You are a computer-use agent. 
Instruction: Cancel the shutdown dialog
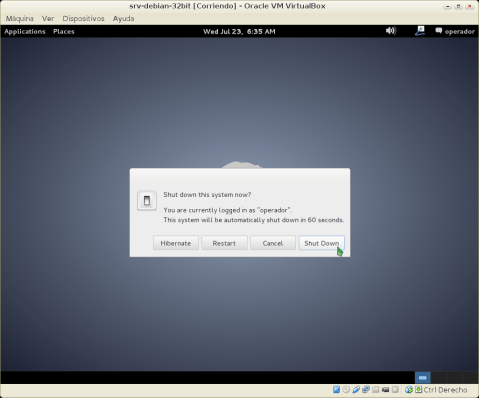pos(273,243)
